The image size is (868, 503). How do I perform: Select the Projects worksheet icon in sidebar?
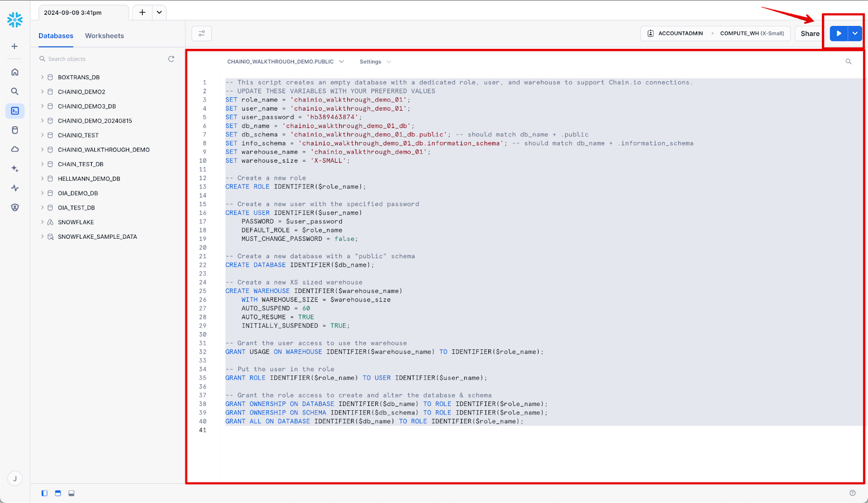click(15, 111)
